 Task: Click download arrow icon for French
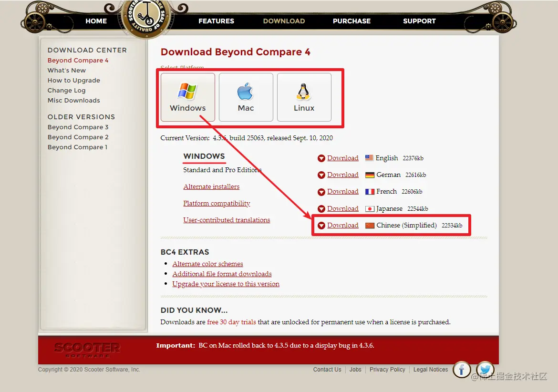(321, 192)
